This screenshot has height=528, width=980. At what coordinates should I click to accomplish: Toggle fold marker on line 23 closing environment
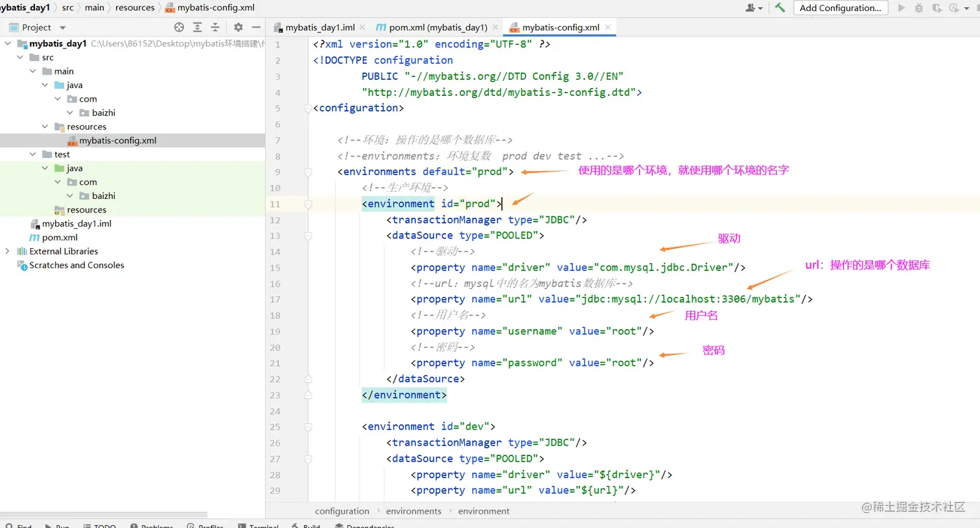[x=309, y=395]
